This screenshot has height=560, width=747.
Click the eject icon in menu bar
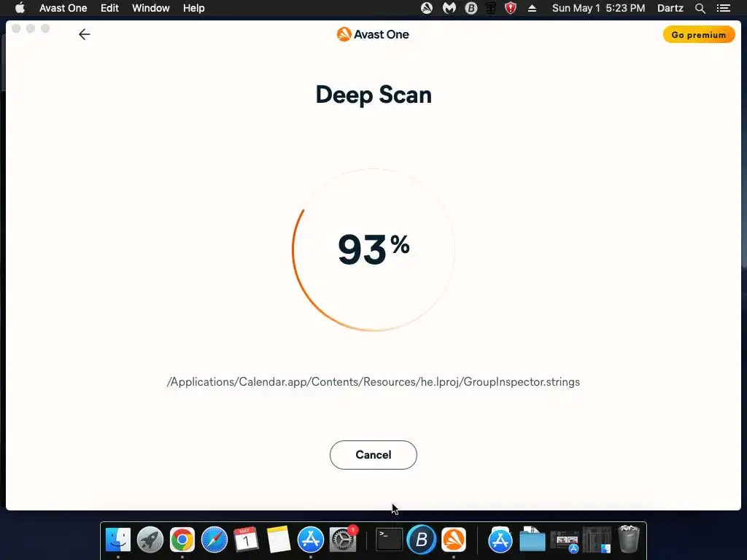tap(532, 8)
